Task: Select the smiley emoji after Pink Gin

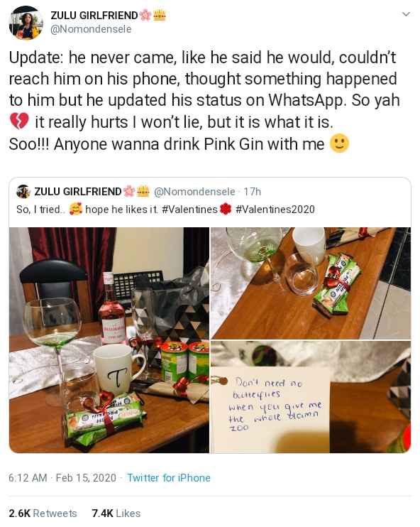Action: point(339,143)
